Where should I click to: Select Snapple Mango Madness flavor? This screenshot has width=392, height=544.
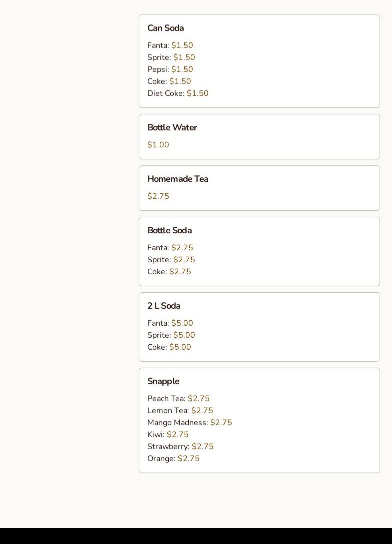point(189,423)
